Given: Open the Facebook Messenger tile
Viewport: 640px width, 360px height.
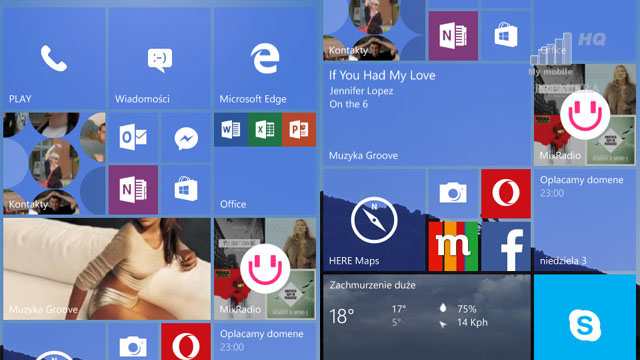Looking at the screenshot, I should coord(186,138).
